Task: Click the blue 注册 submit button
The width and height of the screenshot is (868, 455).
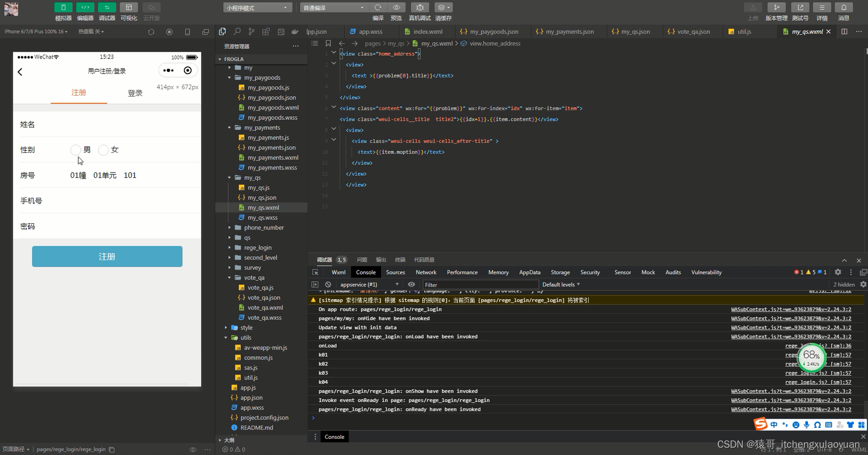Action: coord(107,257)
